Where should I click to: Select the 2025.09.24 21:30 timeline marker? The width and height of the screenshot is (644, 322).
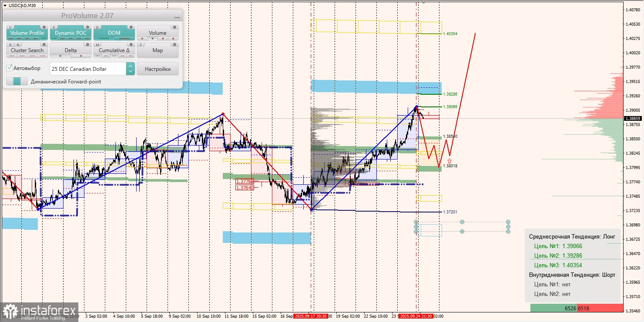(416, 316)
